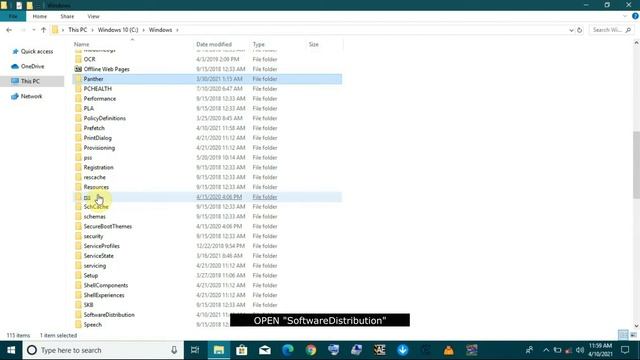Select the PrintDialog folder
640x360 pixels.
(98, 138)
